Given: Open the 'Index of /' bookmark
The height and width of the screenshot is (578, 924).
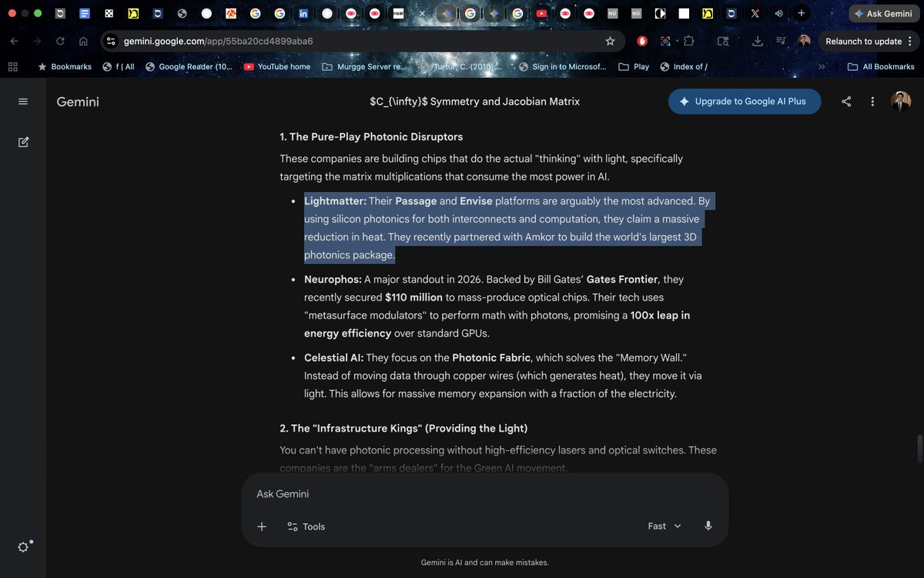Looking at the screenshot, I should click(684, 67).
